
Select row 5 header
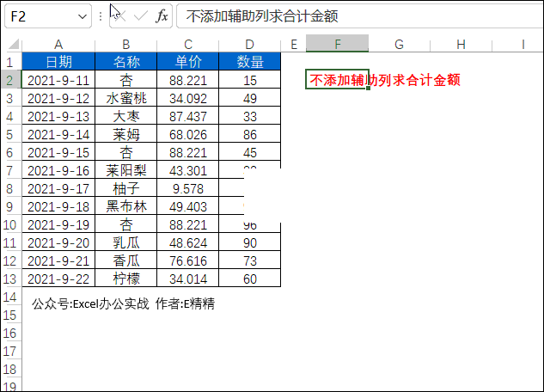9,134
